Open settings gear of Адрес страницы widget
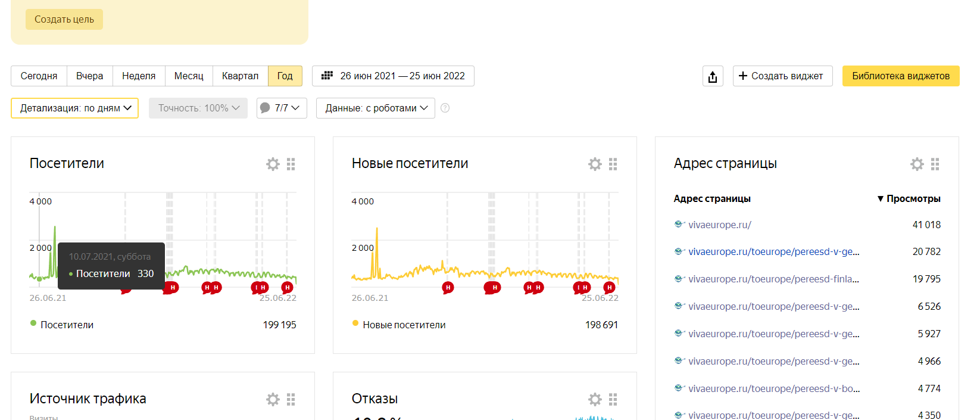 pyautogui.click(x=917, y=164)
